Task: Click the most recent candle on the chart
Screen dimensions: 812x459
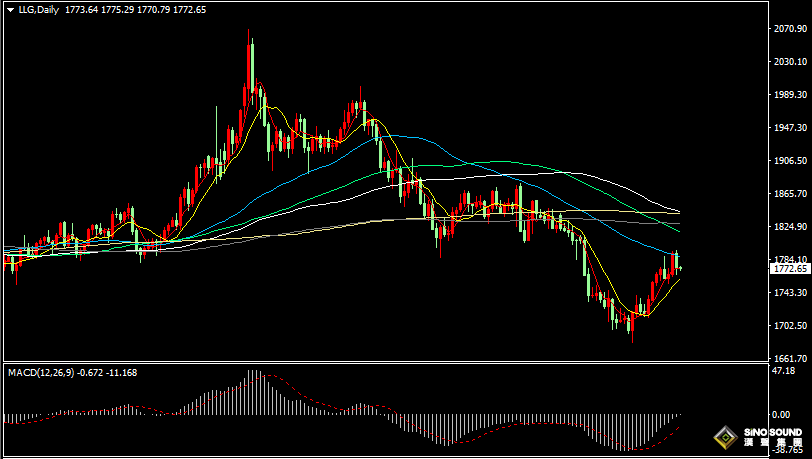Action: [680, 268]
